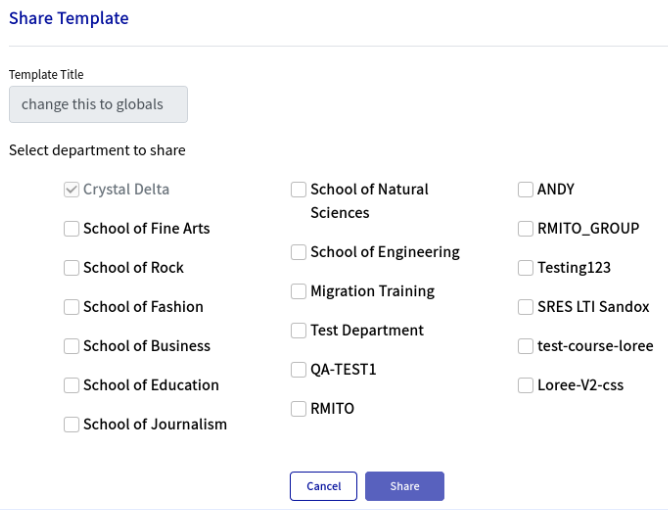The image size is (668, 510).
Task: Check the School of Fine Arts checkbox
Action: (72, 229)
